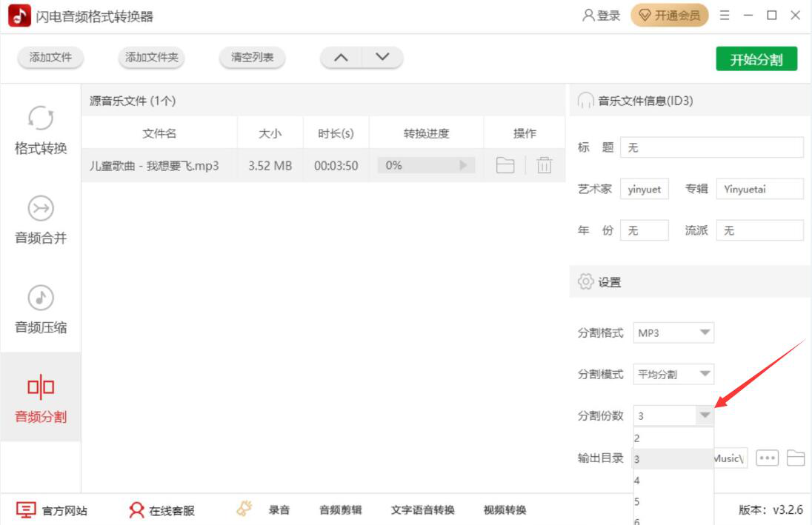Click the 标题 title input field

[711, 147]
